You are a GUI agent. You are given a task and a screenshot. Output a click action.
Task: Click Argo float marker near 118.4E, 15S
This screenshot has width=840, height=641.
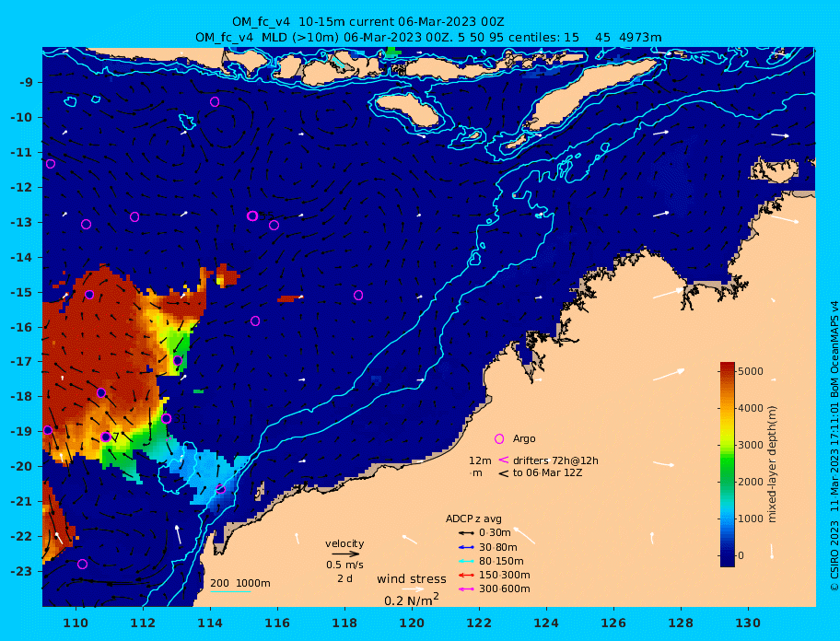[358, 295]
